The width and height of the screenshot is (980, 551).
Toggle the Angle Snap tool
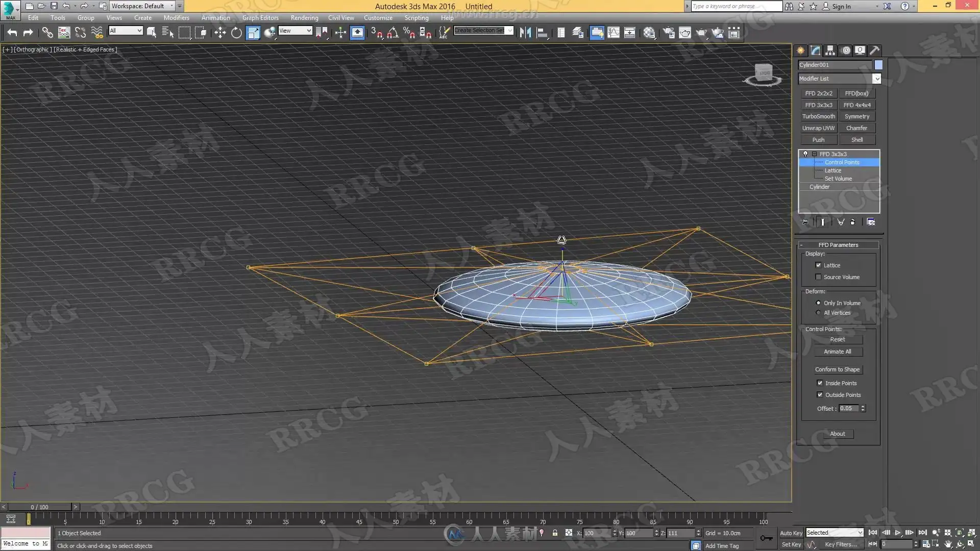(x=392, y=33)
